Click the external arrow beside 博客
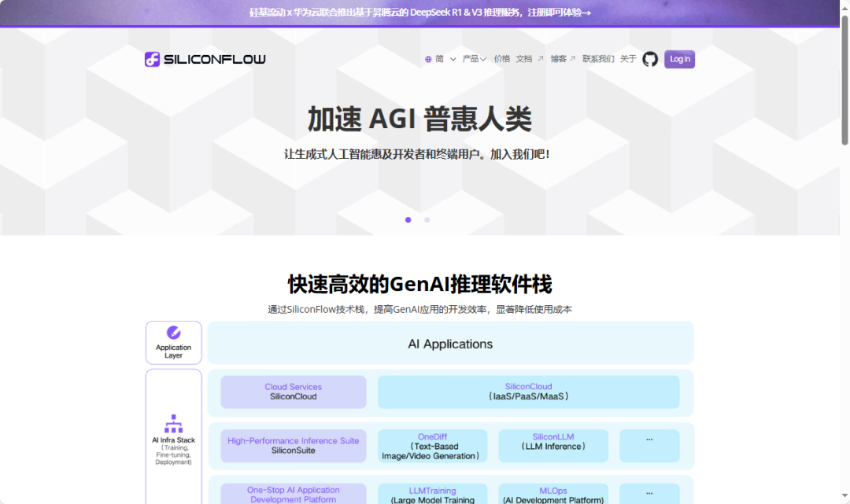 coord(572,58)
